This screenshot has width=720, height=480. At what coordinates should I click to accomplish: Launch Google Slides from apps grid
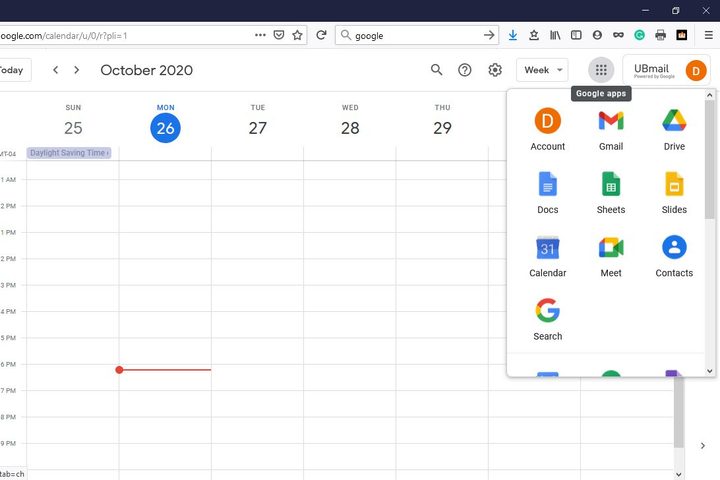(x=674, y=193)
